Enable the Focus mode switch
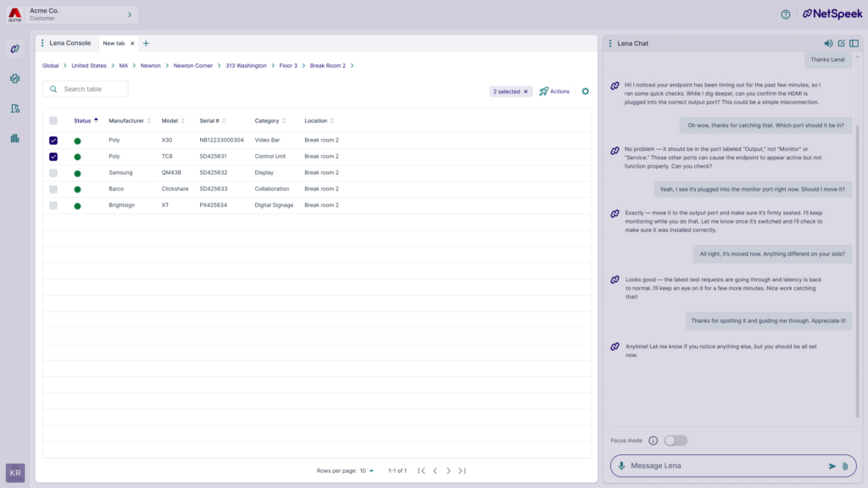Viewport: 868px width, 488px height. click(x=676, y=441)
